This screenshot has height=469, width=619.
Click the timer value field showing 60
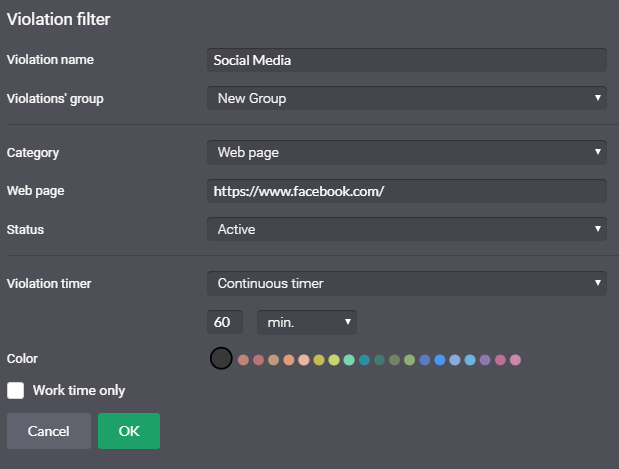click(225, 322)
